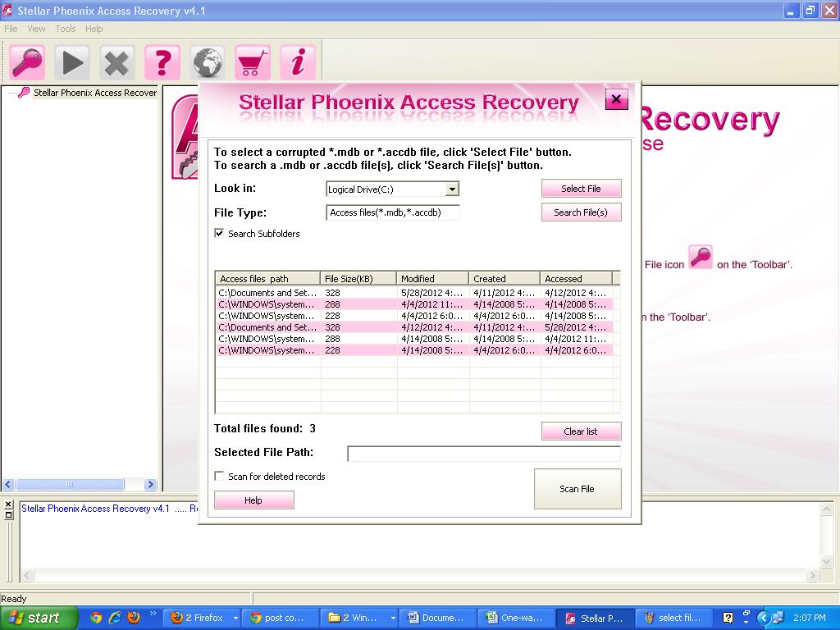Toggle the Search Subfolders checkbox
The image size is (840, 630).
[219, 233]
